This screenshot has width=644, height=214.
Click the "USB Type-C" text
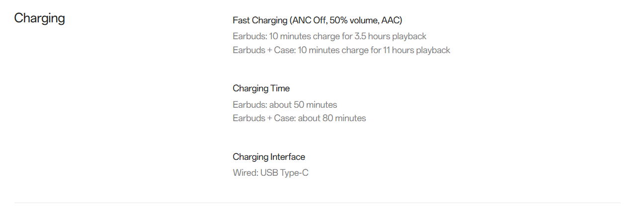[x=284, y=173]
